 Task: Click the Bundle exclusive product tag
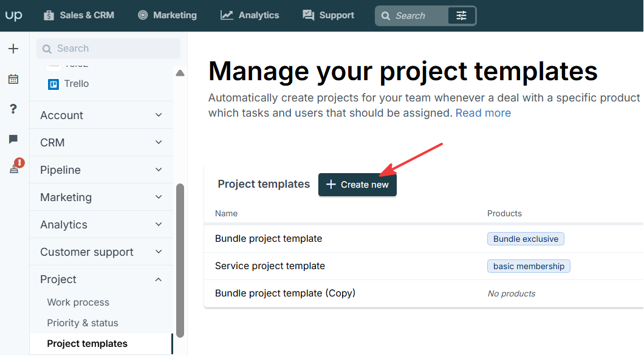pos(526,239)
